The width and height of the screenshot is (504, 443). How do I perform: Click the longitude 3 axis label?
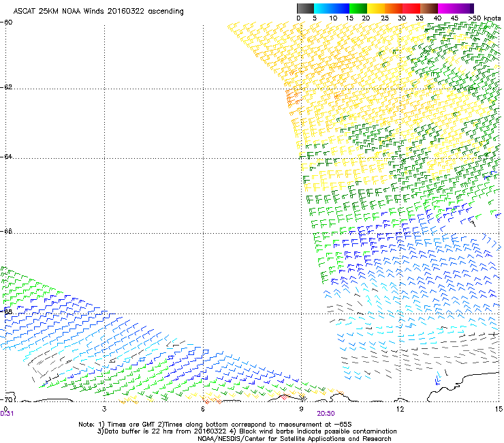[x=104, y=409]
